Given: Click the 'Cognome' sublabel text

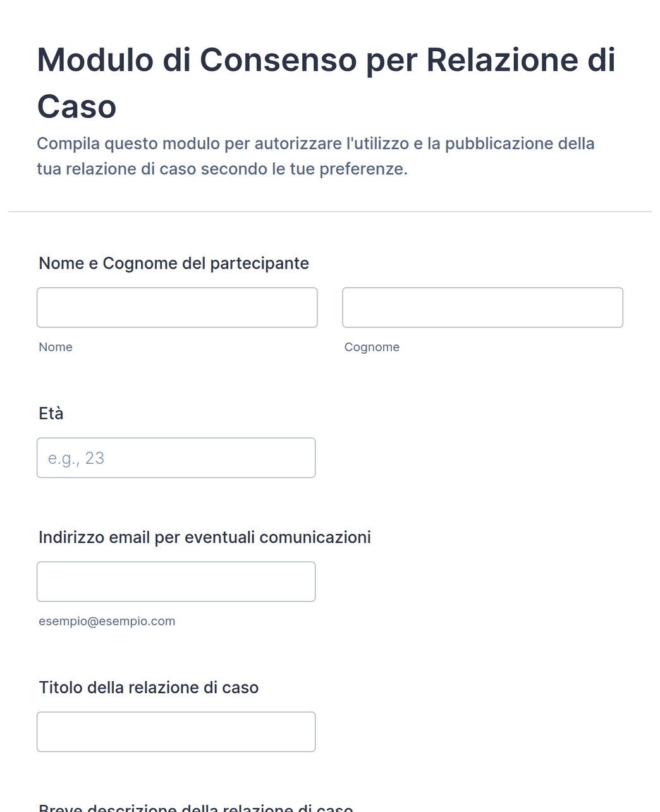Looking at the screenshot, I should 372,347.
